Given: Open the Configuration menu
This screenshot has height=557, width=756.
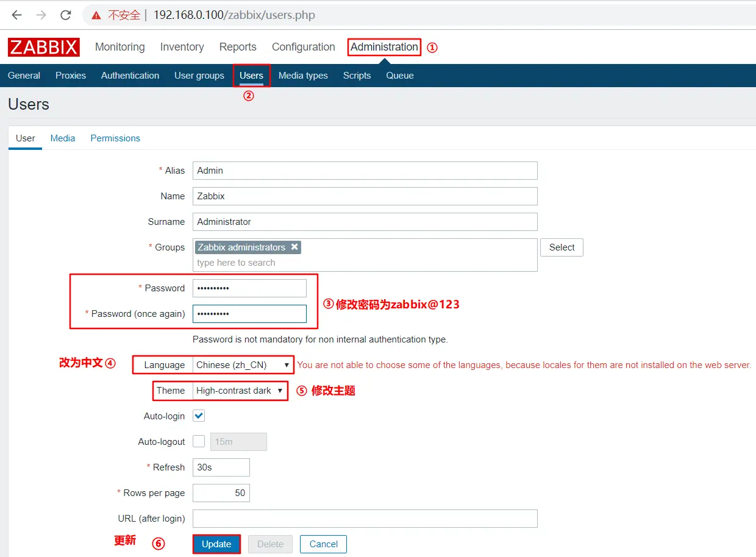Looking at the screenshot, I should pyautogui.click(x=304, y=47).
